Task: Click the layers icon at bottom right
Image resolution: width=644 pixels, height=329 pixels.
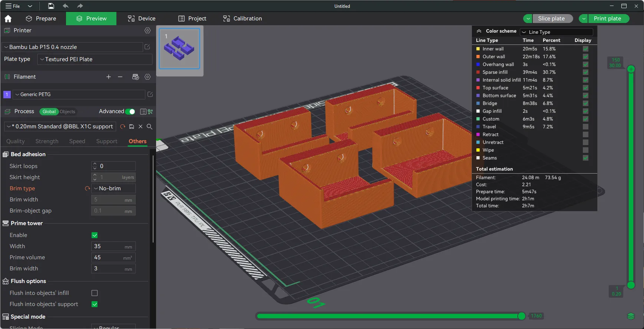Action: click(631, 316)
